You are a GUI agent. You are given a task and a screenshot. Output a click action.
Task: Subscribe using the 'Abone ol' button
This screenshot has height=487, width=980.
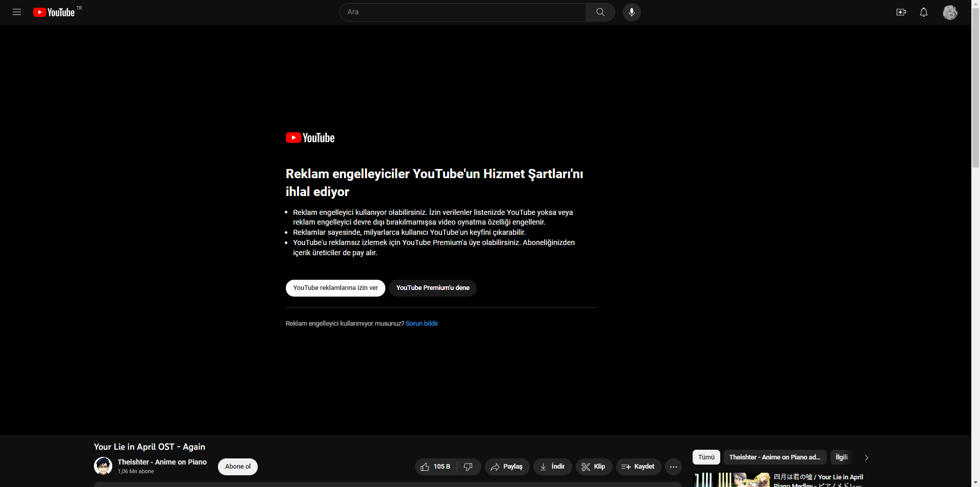(x=238, y=467)
